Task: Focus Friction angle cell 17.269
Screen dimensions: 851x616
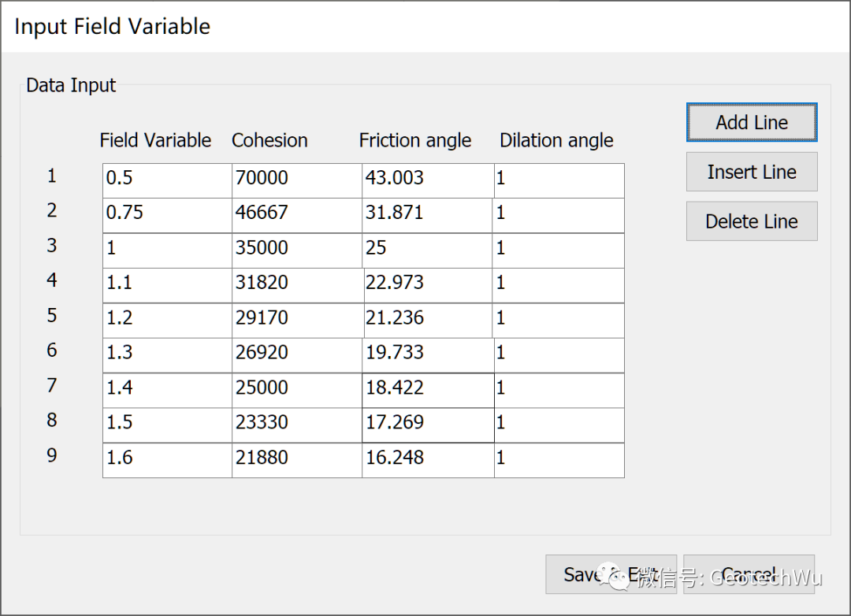Action: pos(428,425)
